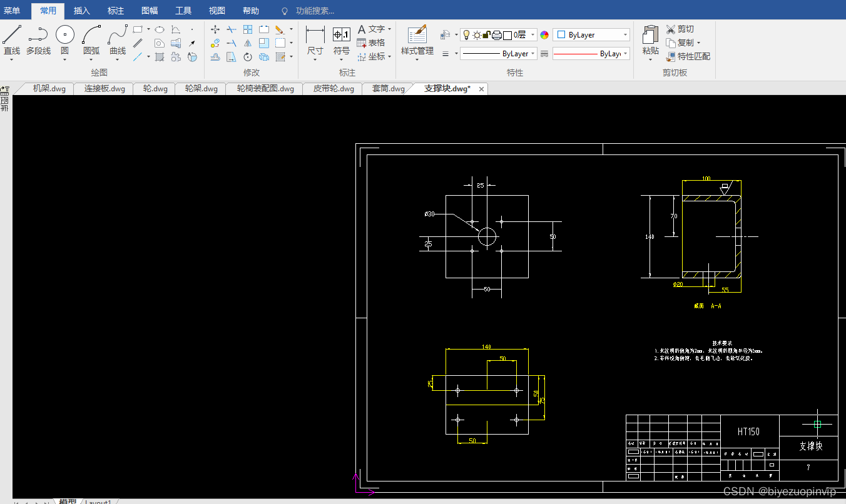Switch to the 轮椅装配图.dwg document tab
The height and width of the screenshot is (504, 846).
coord(265,89)
